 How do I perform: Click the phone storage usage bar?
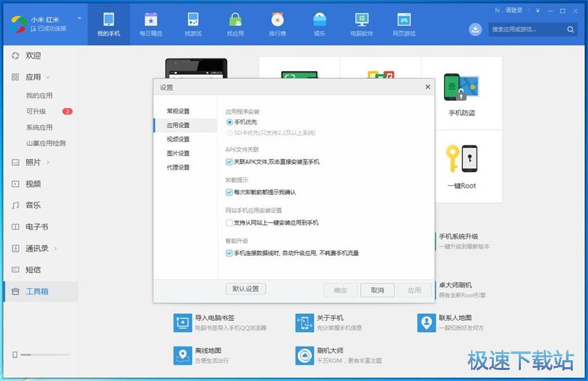click(x=45, y=354)
